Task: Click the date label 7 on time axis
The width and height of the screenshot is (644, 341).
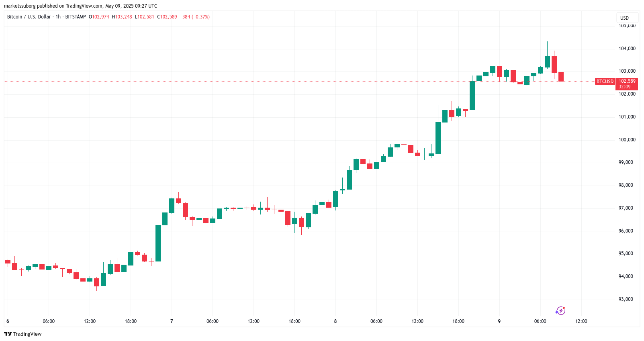Action: pos(172,321)
